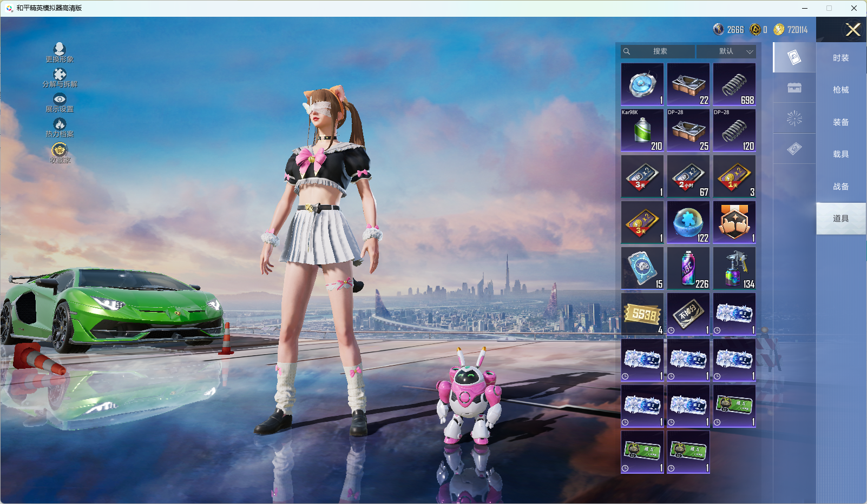Select the silver 3天 EXP x2 card
867x504 pixels.
642,176
